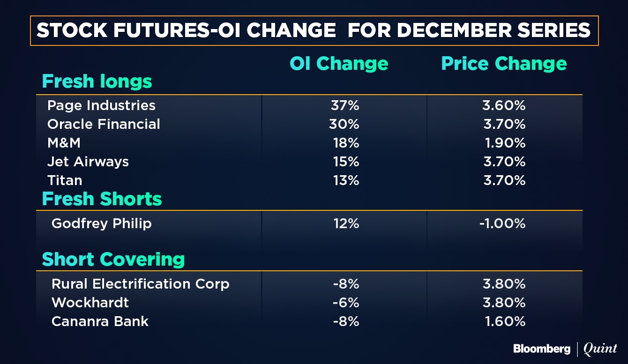This screenshot has height=364, width=628.
Task: Click the Cananra Bank stock name
Action: (x=100, y=321)
